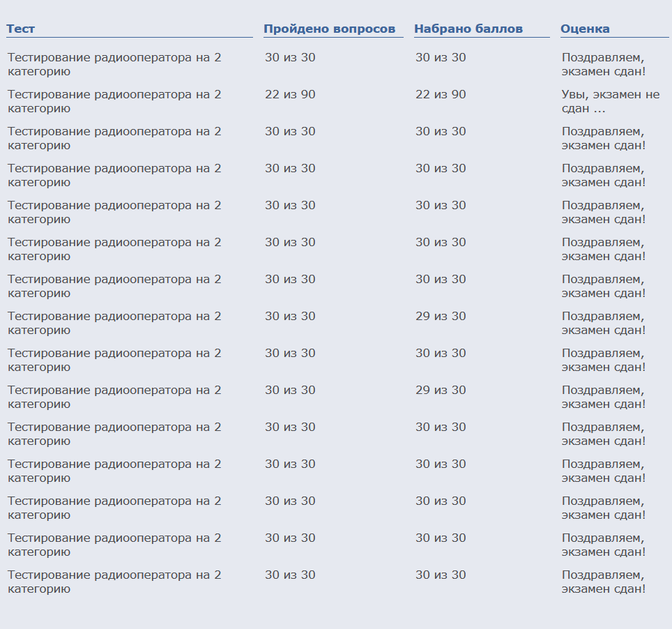This screenshot has height=629, width=672.
Task: Select the first "29 из 30" score
Action: coord(441,316)
